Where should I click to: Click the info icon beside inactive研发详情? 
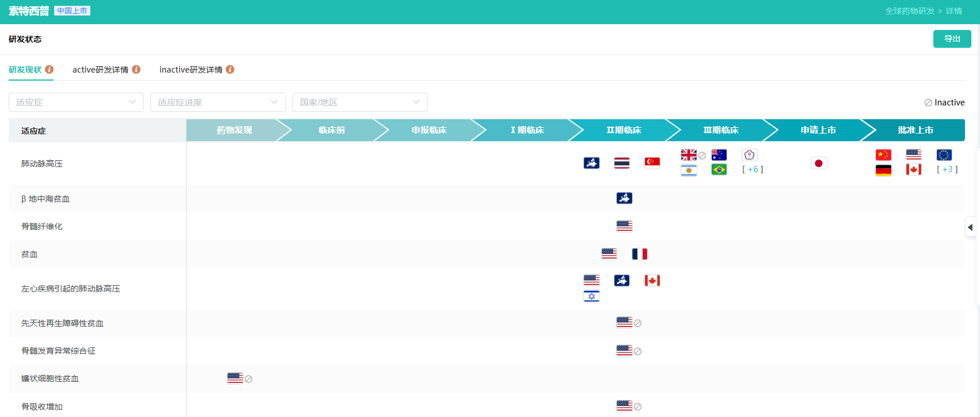click(230, 70)
